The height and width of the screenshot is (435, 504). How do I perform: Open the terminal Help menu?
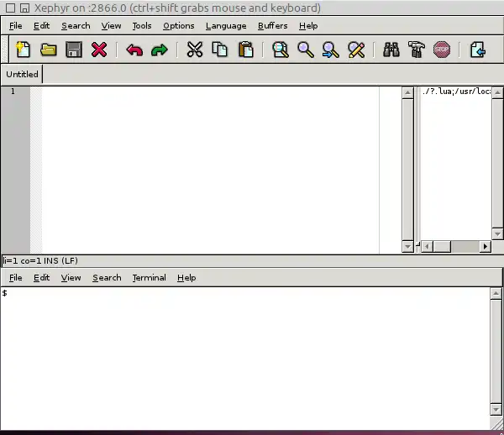[x=186, y=278]
